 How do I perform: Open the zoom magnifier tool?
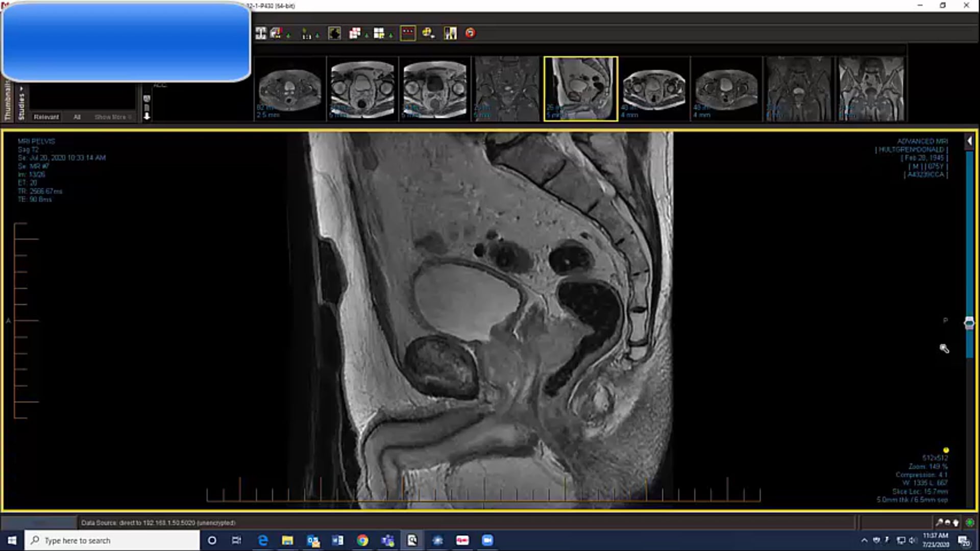pos(428,33)
